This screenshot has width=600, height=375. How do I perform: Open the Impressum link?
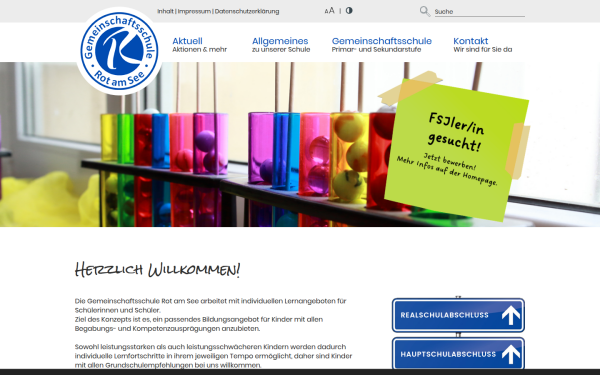pos(194,11)
